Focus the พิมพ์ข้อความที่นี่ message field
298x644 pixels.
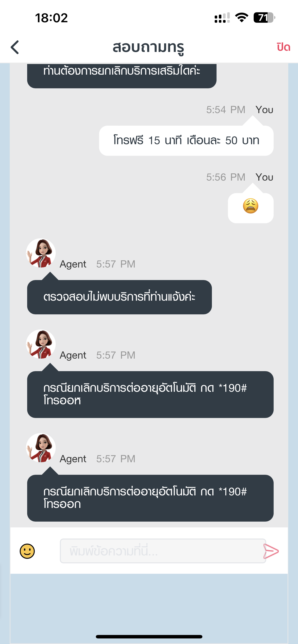click(x=163, y=551)
